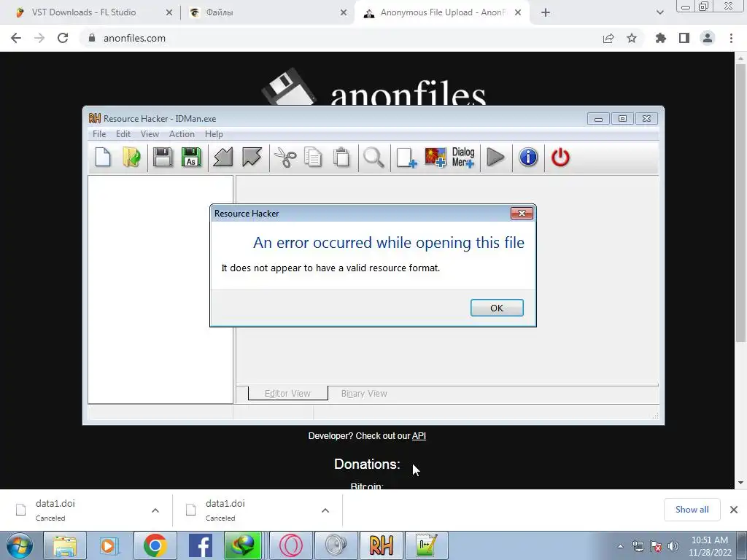This screenshot has width=747, height=560.
Task: Click the taskbar clock showing 10:51 AM
Action: tap(710, 546)
